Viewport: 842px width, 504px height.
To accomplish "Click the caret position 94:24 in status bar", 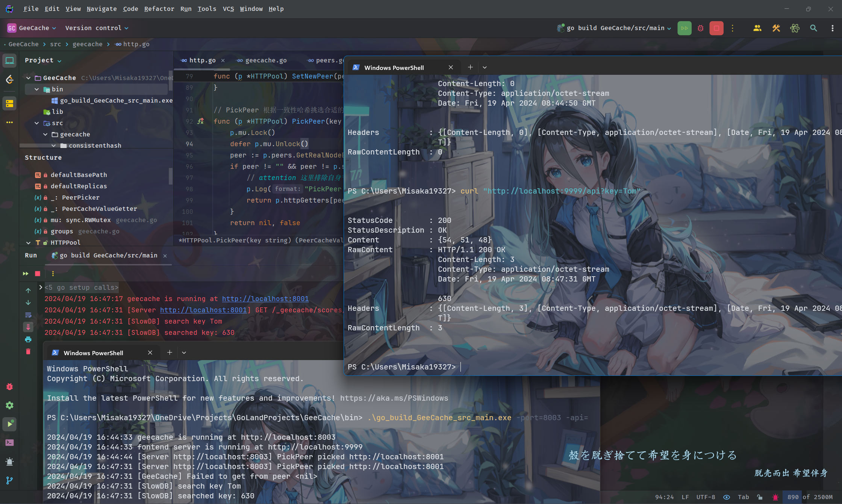I will coord(664,497).
